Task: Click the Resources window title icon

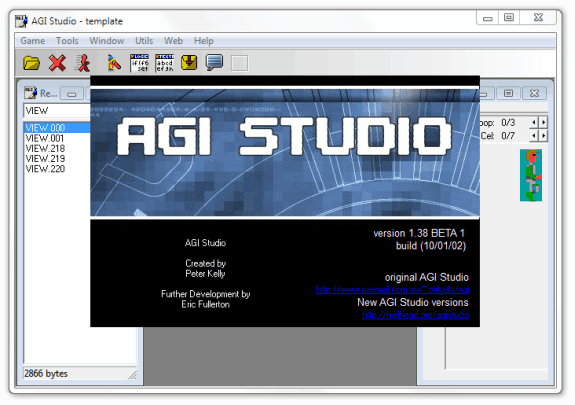Action: pos(30,93)
